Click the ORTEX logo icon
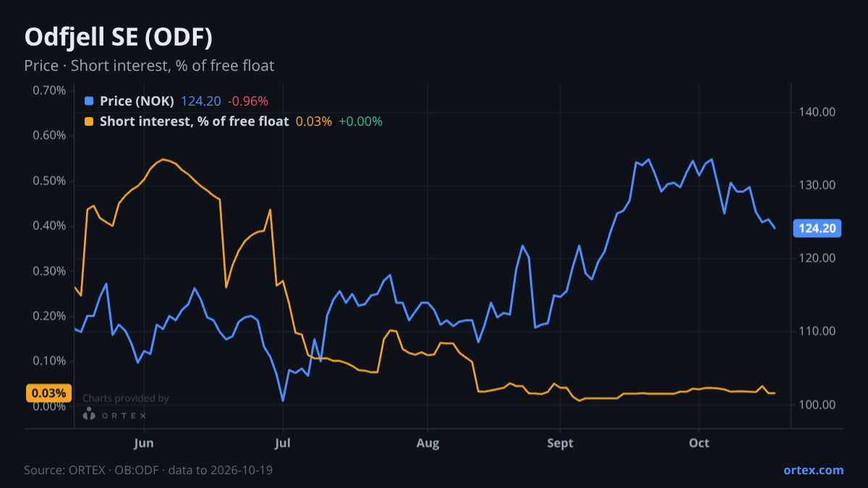Image resolution: width=868 pixels, height=488 pixels. (x=89, y=414)
